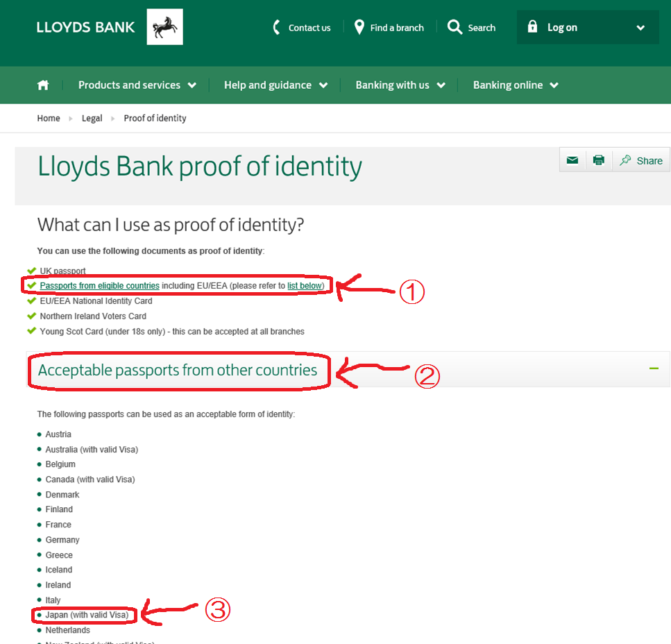Screen dimensions: 671x644
Task: Open the Products and services menu
Action: [137, 85]
